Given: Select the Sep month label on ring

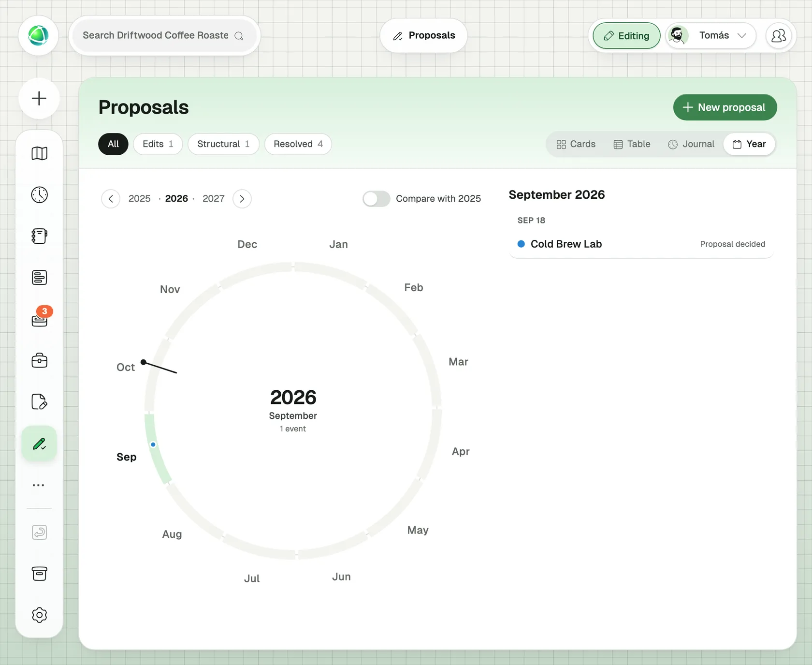Looking at the screenshot, I should [x=127, y=457].
